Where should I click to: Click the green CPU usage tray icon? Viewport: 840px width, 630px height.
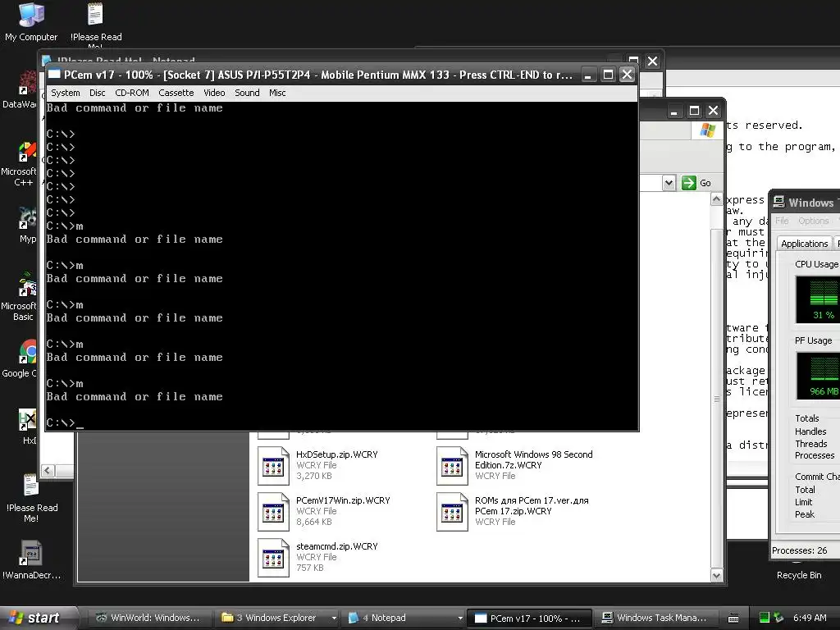click(x=765, y=618)
